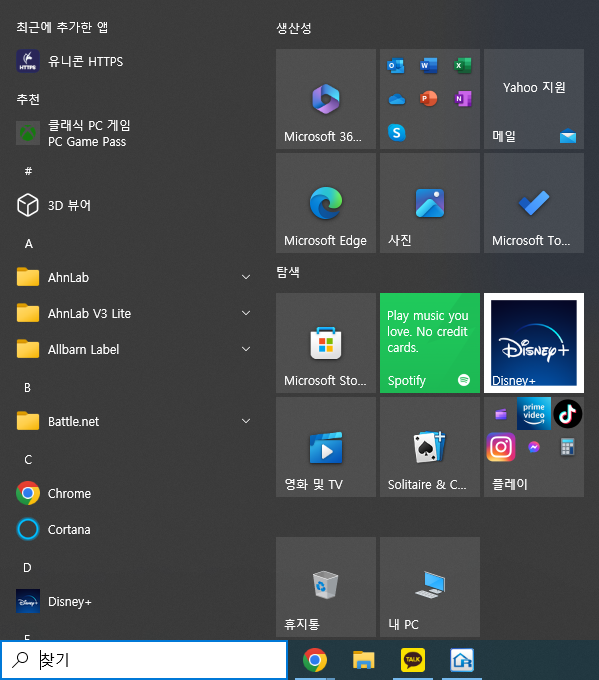Screen dimensions: 599x680
Task: Open Prime Video in 플레이 folder
Action: coord(534,414)
